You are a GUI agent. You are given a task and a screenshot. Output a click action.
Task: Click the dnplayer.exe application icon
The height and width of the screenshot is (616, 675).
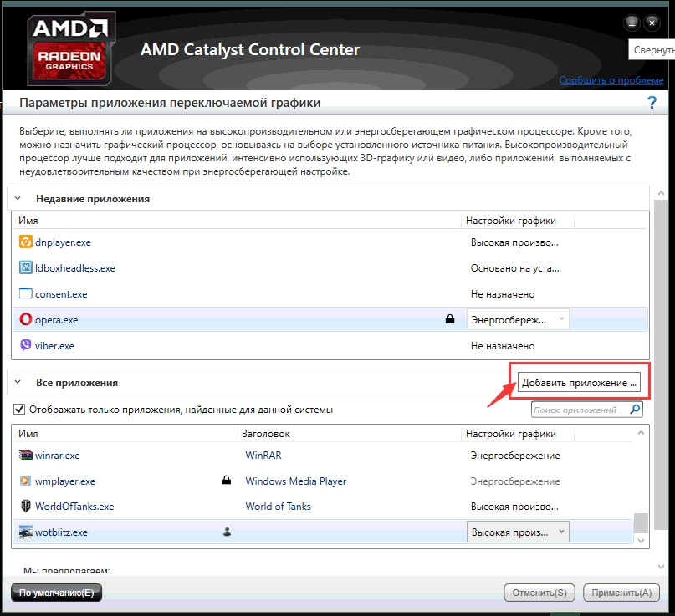pos(26,242)
